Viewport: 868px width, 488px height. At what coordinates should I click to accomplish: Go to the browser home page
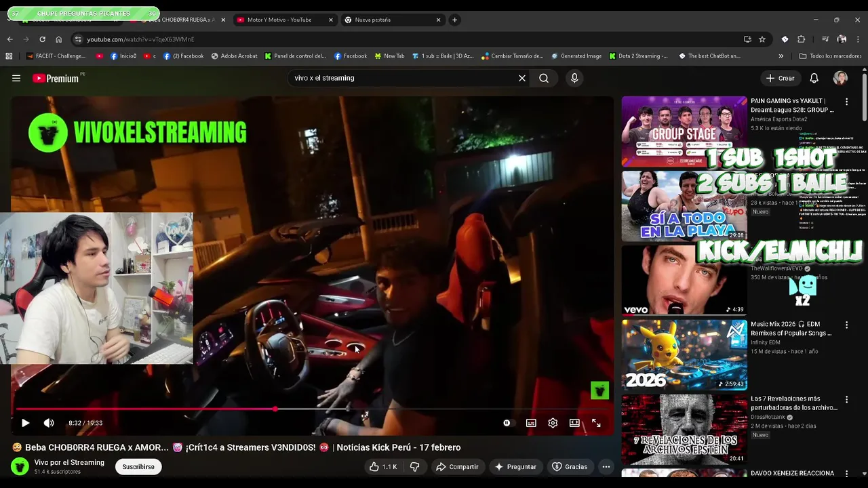(58, 39)
